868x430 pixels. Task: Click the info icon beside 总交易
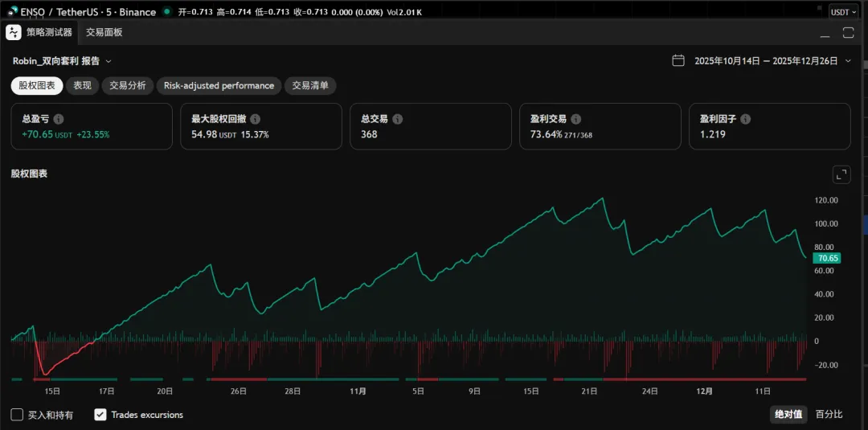pos(398,119)
